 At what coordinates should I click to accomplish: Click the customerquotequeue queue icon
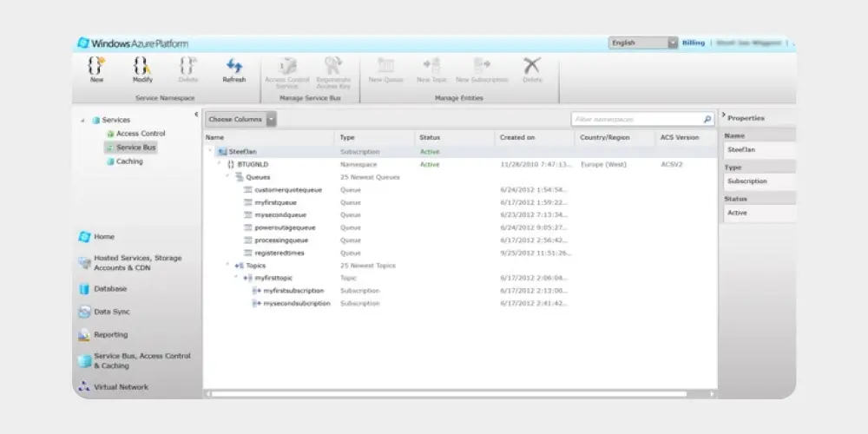(x=248, y=190)
